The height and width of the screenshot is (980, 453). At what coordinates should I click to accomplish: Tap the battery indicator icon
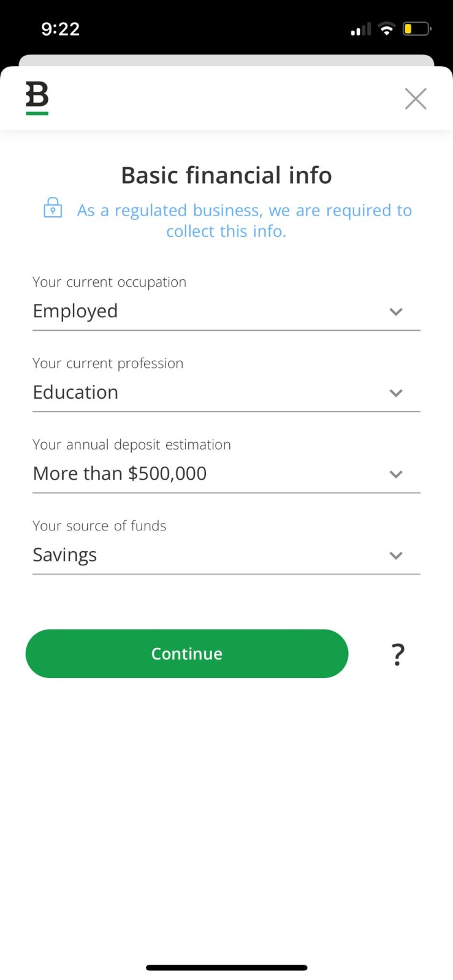(416, 29)
